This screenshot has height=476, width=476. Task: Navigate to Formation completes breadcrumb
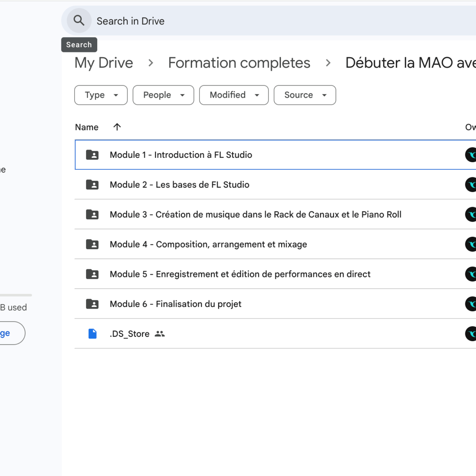239,63
